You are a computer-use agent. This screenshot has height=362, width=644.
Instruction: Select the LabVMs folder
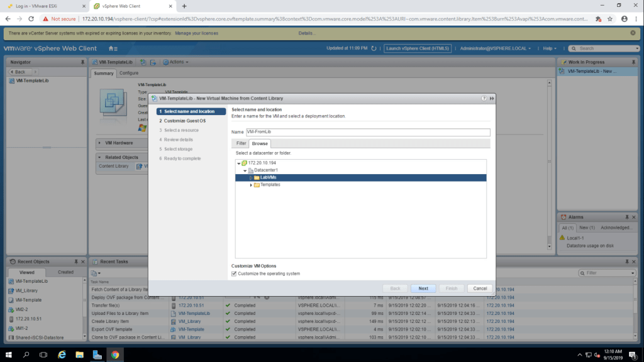[x=268, y=177]
